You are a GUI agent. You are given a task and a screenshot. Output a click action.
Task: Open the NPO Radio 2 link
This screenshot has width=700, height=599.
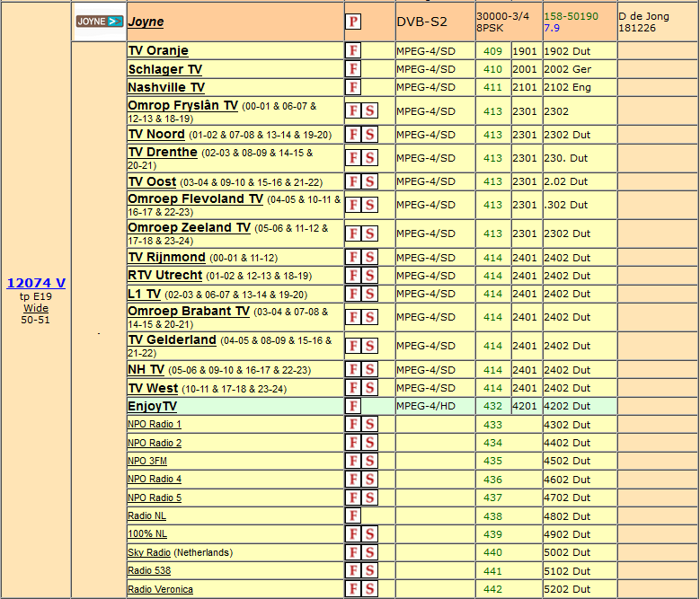tap(155, 443)
